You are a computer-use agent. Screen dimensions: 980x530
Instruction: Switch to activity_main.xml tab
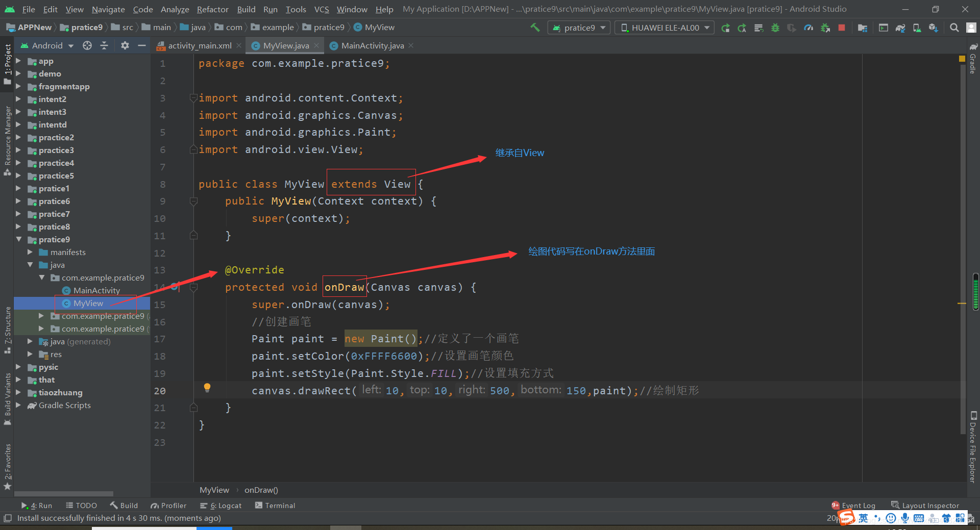pyautogui.click(x=199, y=45)
